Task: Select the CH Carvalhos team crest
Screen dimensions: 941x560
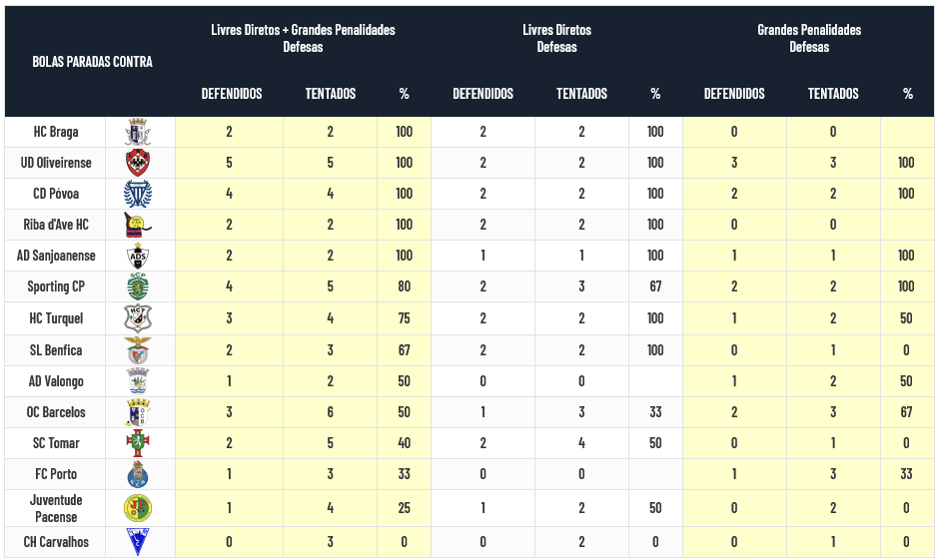Action: coord(138,542)
